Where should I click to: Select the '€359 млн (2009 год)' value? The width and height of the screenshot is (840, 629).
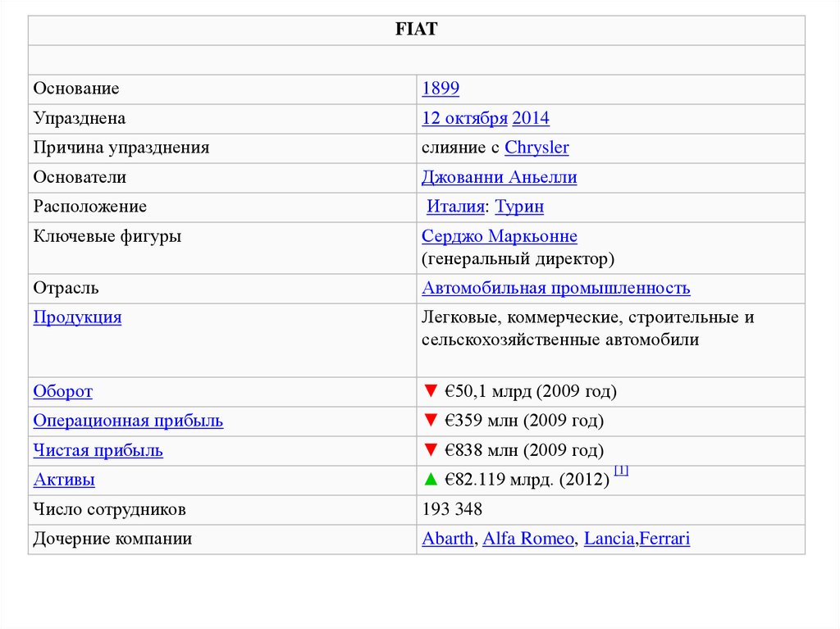point(524,422)
